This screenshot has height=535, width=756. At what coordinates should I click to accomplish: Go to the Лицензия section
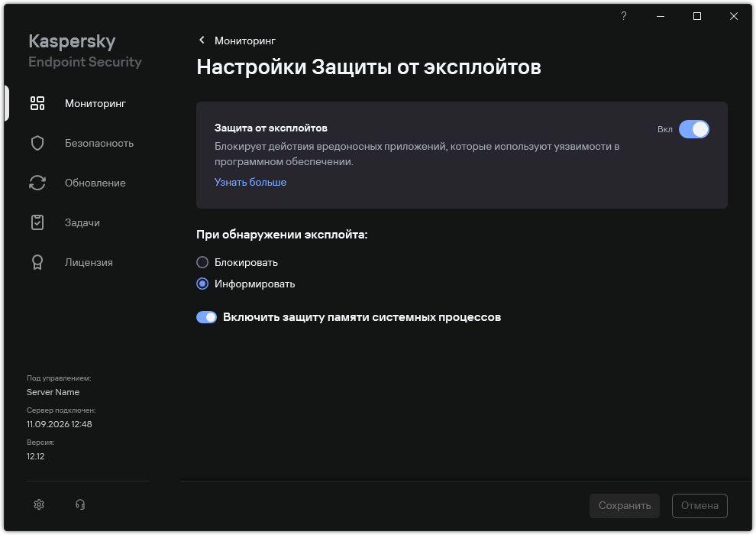(x=89, y=262)
